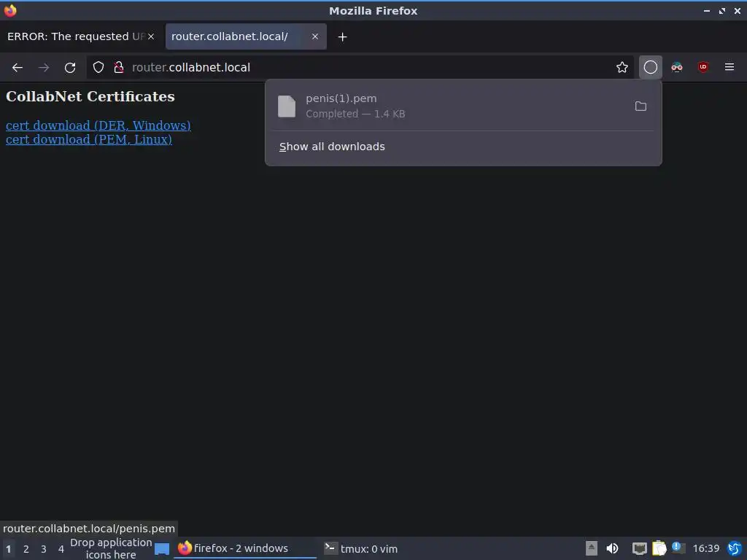Open the volume speaker tray icon
The height and width of the screenshot is (560, 747).
click(x=612, y=548)
